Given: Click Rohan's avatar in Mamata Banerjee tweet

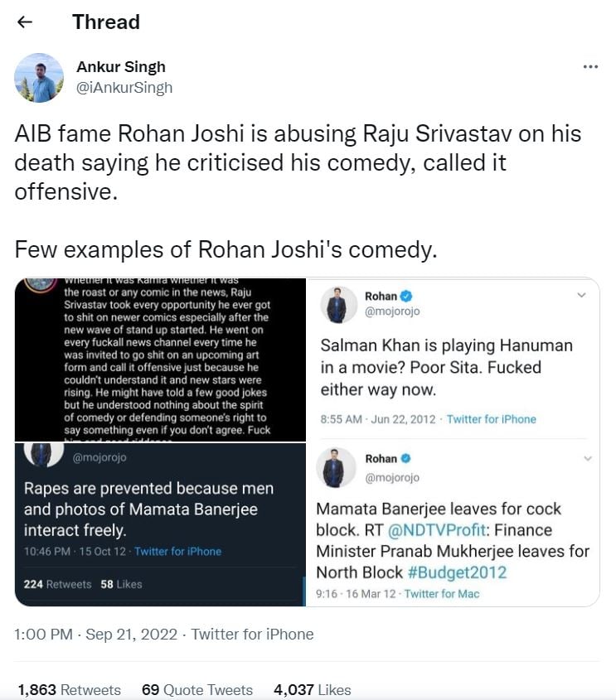Looking at the screenshot, I should pos(336,467).
